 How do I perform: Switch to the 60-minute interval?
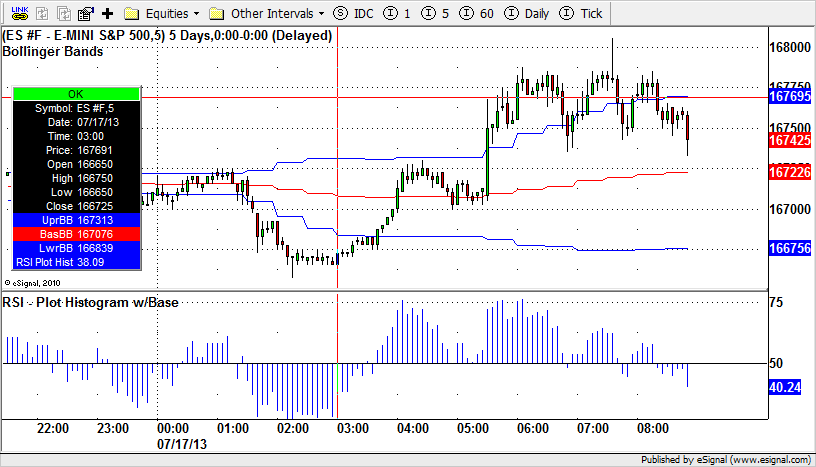(x=476, y=14)
